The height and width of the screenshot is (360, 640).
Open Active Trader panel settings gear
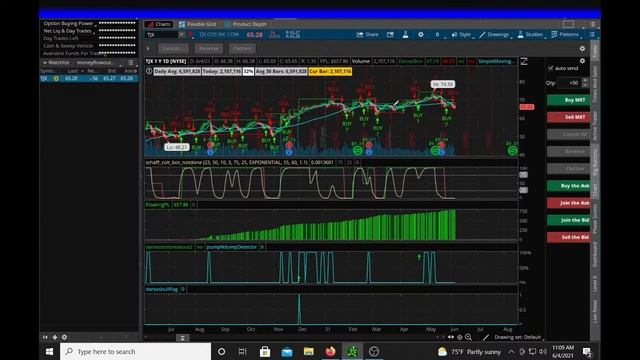tap(582, 61)
